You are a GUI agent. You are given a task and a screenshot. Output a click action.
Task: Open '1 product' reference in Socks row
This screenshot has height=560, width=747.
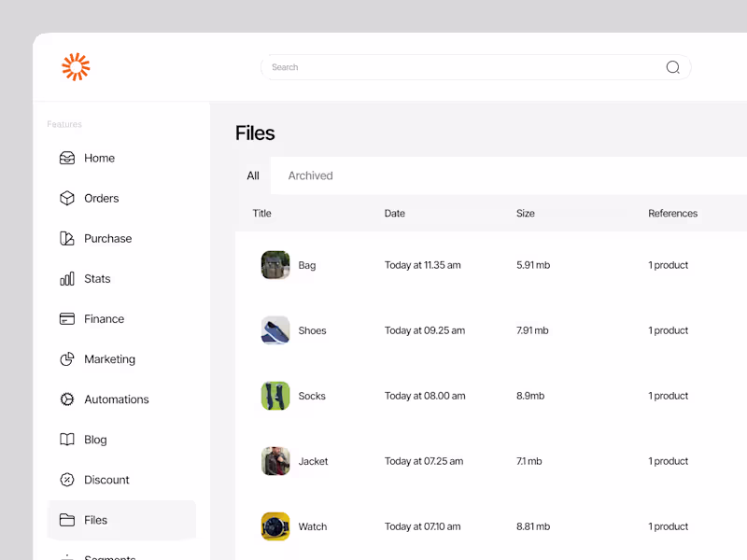click(x=669, y=396)
